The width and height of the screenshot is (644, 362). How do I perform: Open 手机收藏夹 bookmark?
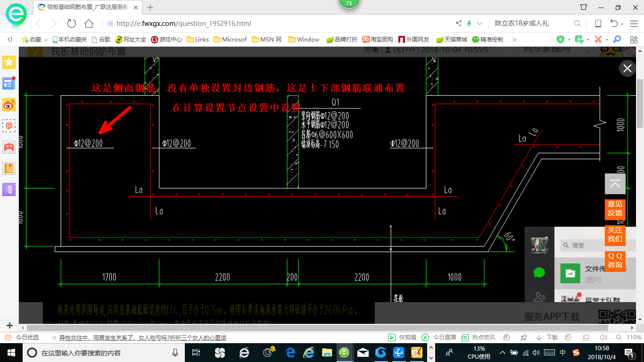tap(70, 40)
